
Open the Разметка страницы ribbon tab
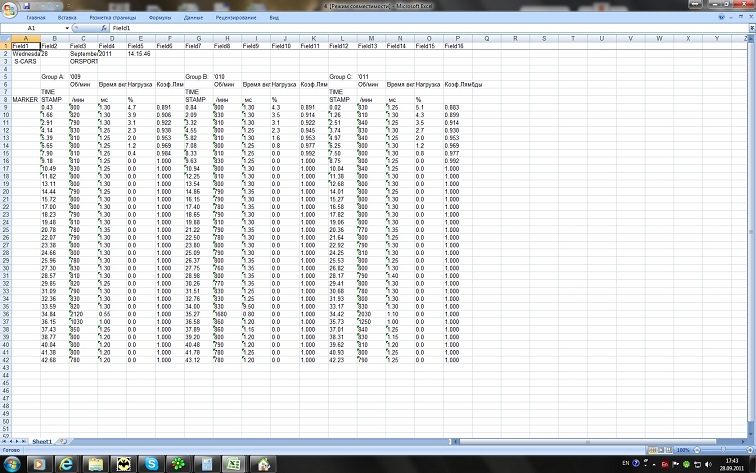pos(113,17)
